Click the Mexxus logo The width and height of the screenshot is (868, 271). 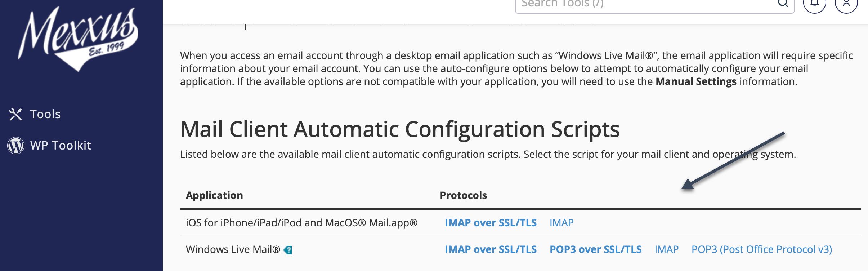(x=79, y=39)
